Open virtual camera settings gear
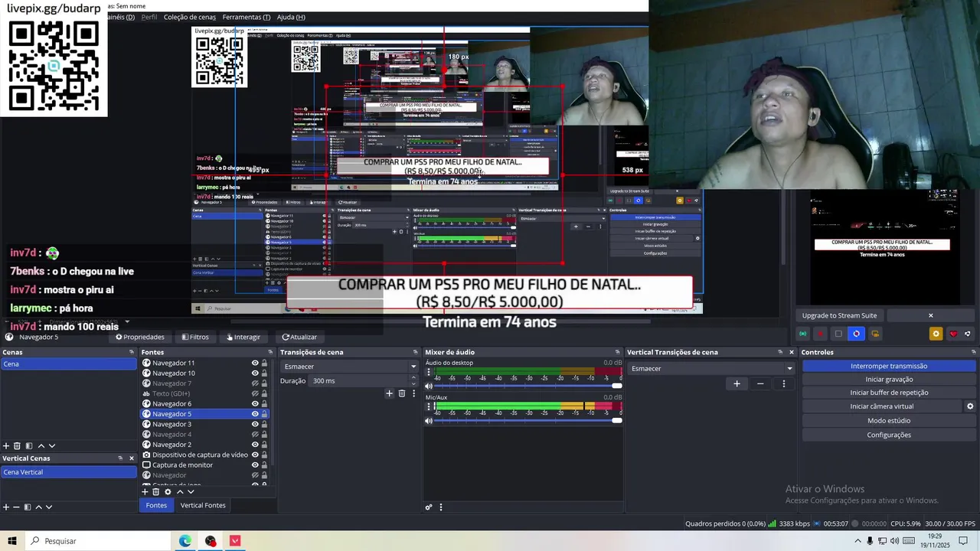 click(x=970, y=406)
